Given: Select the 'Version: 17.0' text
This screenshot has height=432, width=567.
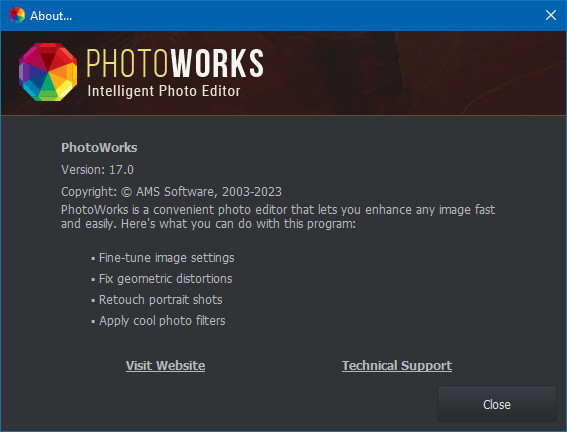Looking at the screenshot, I should [97, 170].
